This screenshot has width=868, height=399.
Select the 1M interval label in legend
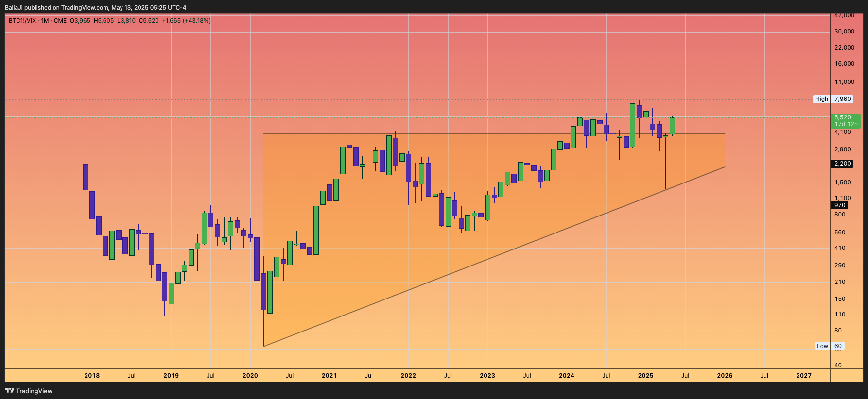pos(45,21)
